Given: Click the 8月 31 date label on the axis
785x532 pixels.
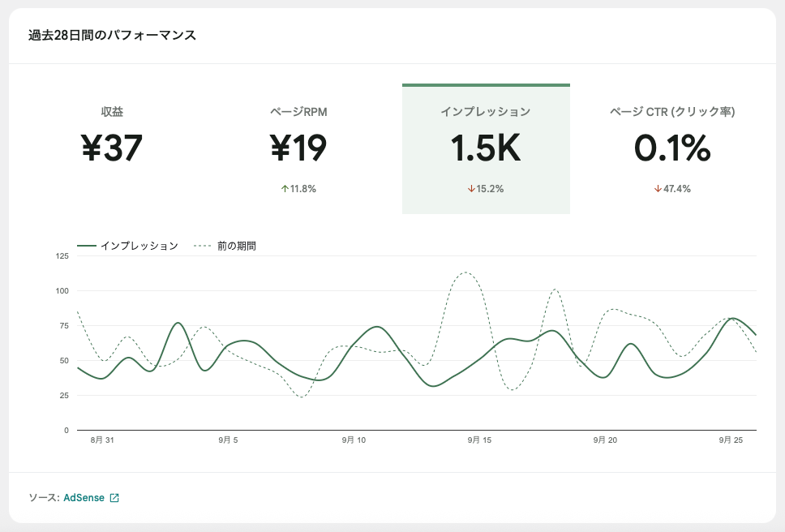Looking at the screenshot, I should pos(102,440).
